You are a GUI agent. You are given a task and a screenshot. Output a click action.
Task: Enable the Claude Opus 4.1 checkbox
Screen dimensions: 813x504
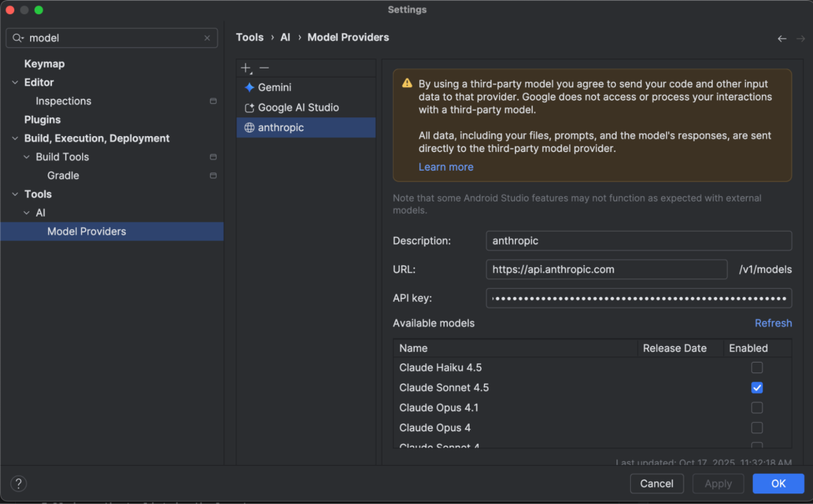[757, 408]
